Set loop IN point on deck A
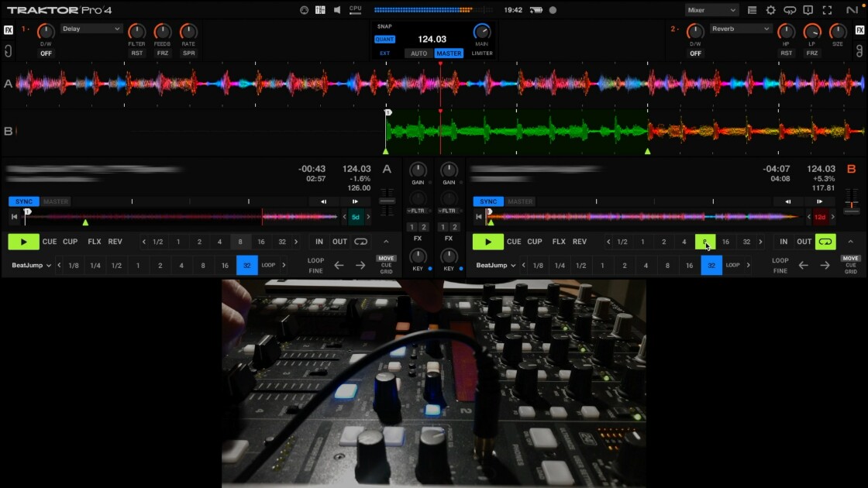The height and width of the screenshot is (488, 868). [319, 242]
